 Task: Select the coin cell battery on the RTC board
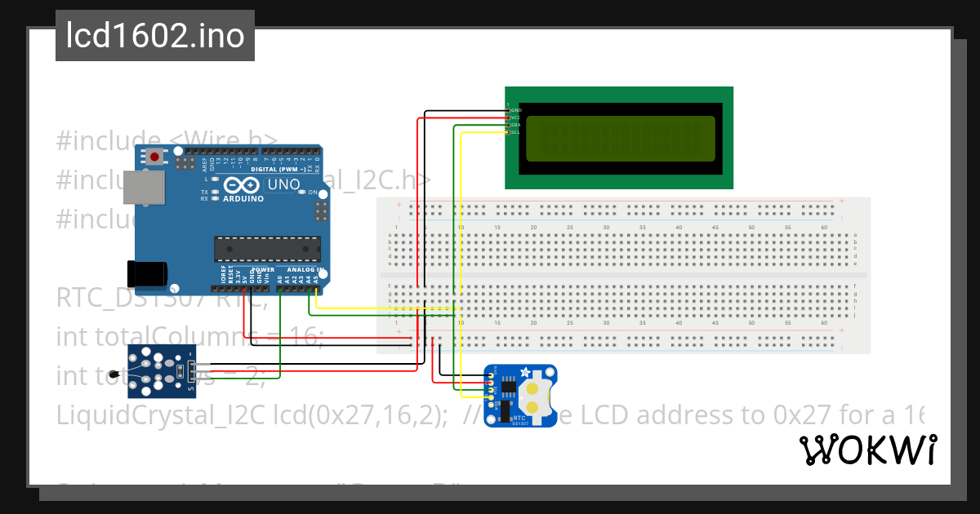pyautogui.click(x=535, y=397)
